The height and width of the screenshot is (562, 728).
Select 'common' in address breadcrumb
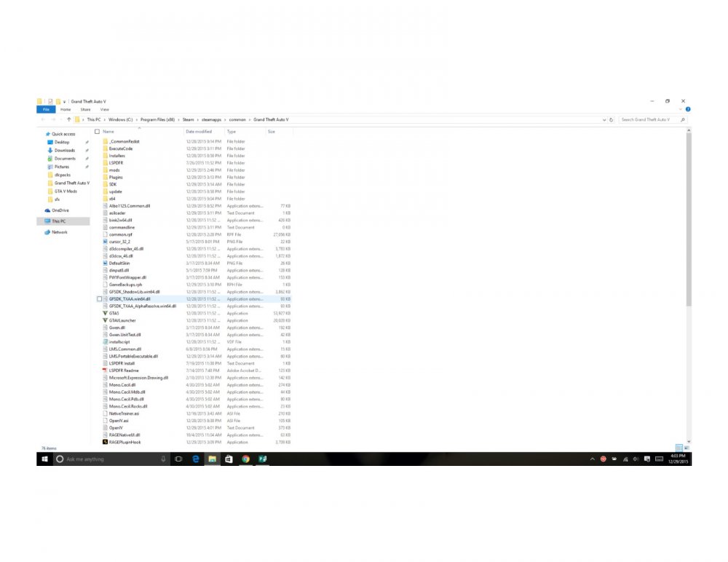click(x=237, y=120)
